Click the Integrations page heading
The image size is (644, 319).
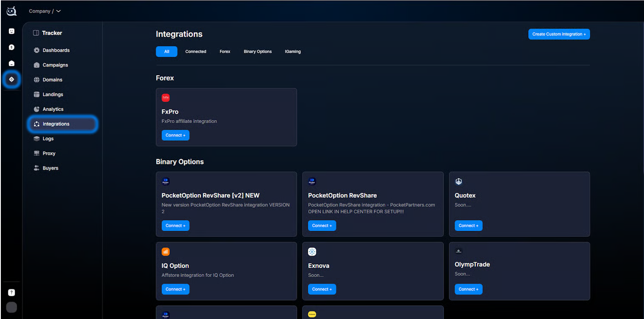pyautogui.click(x=179, y=34)
